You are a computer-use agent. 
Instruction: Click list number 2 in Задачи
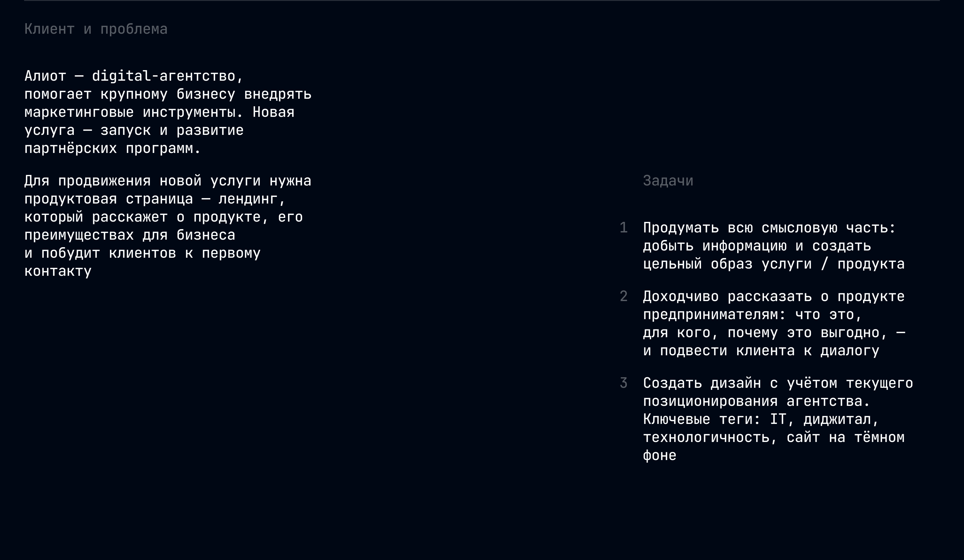pos(624,296)
